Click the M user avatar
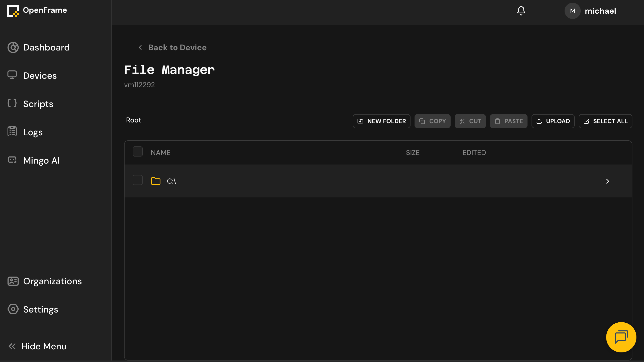Viewport: 644px width, 362px height. pos(572,11)
